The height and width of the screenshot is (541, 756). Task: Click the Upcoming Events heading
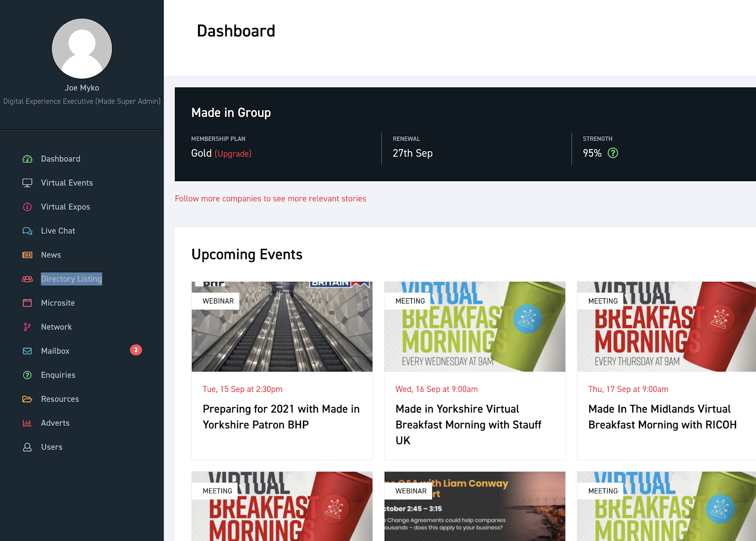pos(247,255)
